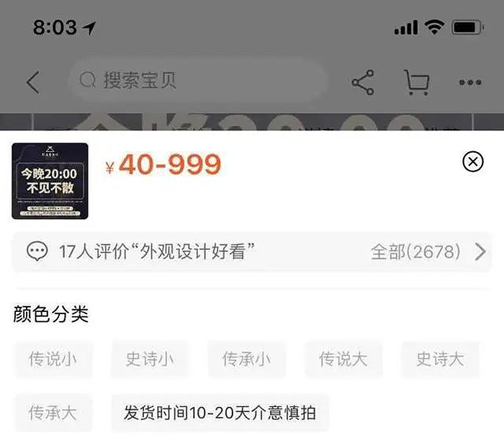Screen dimensions: 504x448
Task: Tap the back arrow icon
Action: click(33, 82)
